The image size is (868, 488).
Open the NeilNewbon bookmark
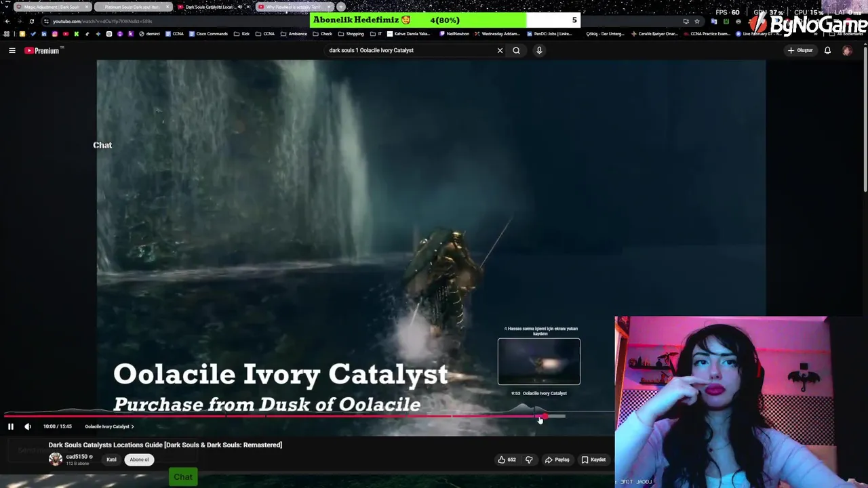[454, 34]
